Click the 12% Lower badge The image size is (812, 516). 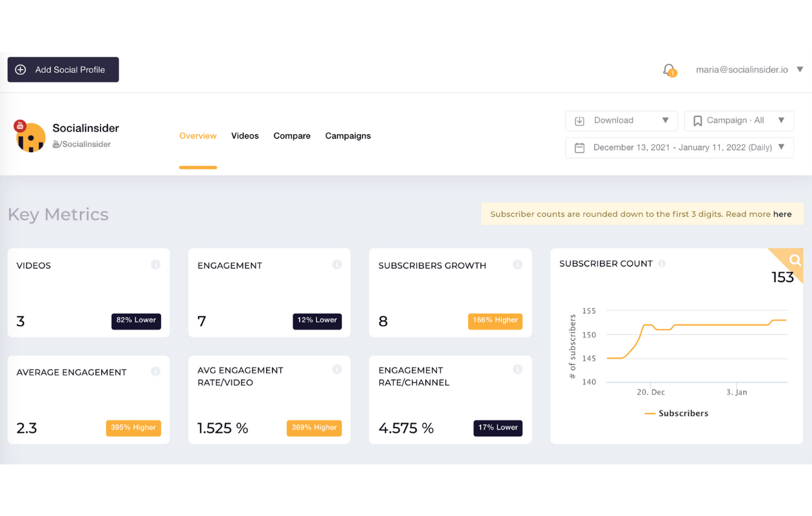(x=317, y=321)
